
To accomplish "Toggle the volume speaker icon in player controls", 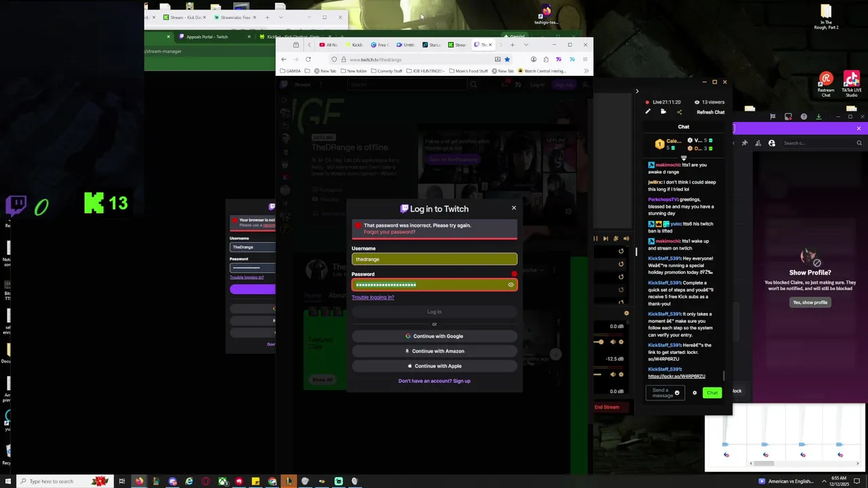I will point(626,239).
